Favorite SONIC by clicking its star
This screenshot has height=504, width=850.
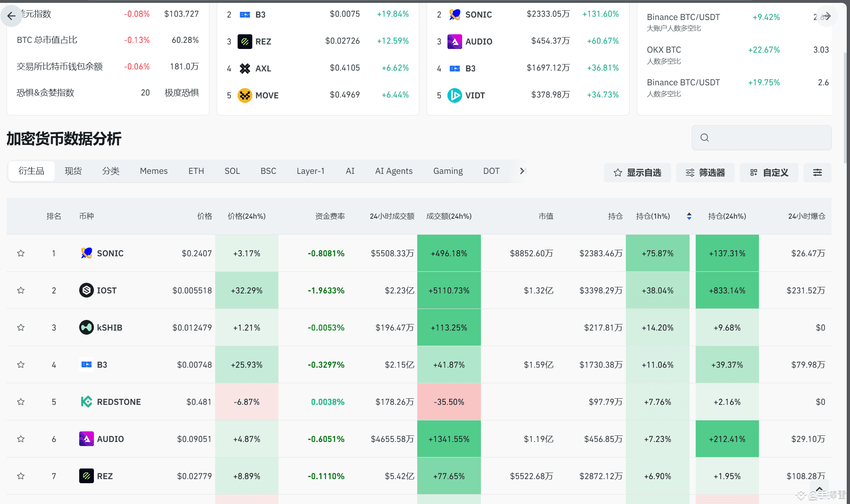(21, 253)
